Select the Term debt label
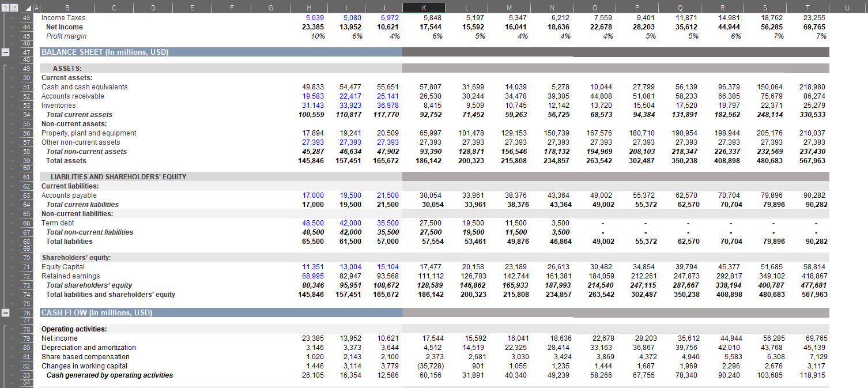868x388 pixels. (x=58, y=223)
